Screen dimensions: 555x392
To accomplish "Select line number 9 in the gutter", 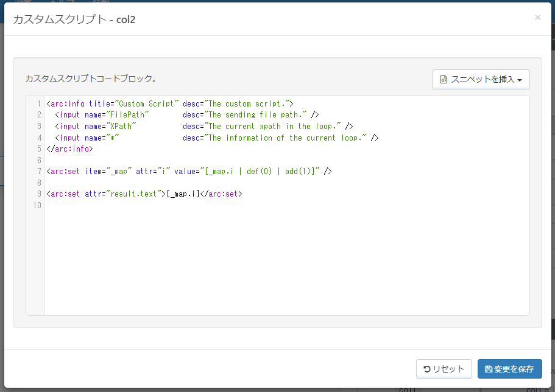I will pos(39,194).
